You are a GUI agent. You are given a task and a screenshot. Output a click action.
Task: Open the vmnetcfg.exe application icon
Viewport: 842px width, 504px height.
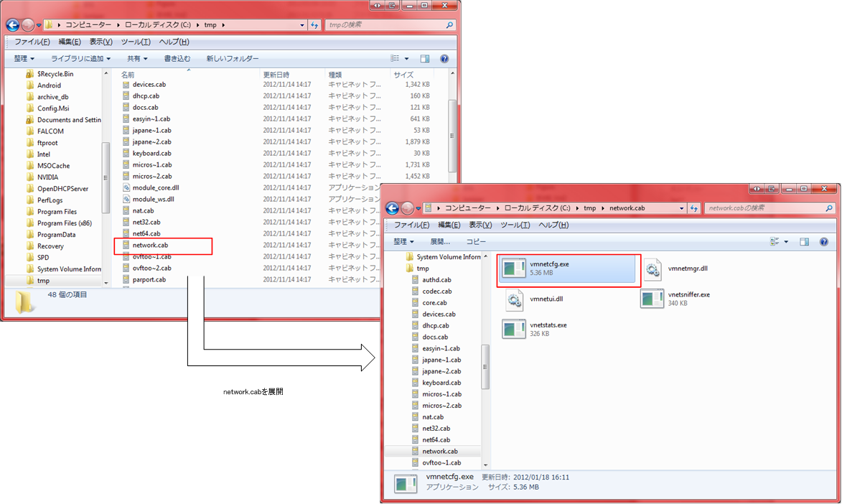(513, 269)
